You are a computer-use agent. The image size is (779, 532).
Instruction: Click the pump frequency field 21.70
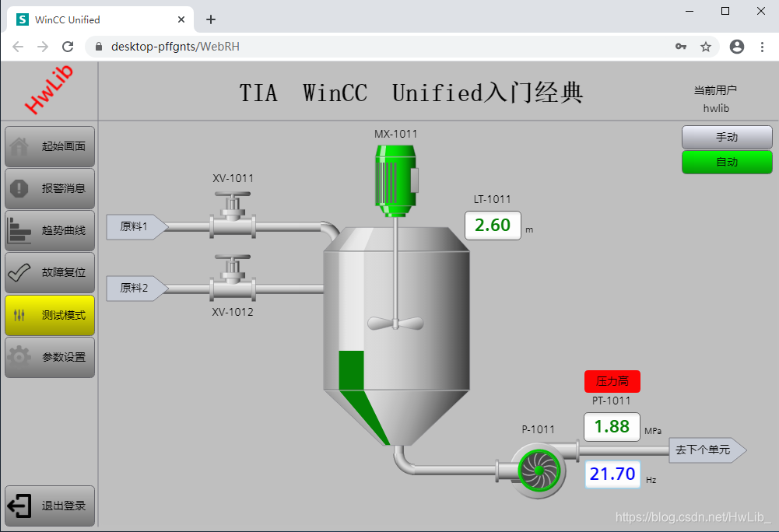[x=612, y=474]
